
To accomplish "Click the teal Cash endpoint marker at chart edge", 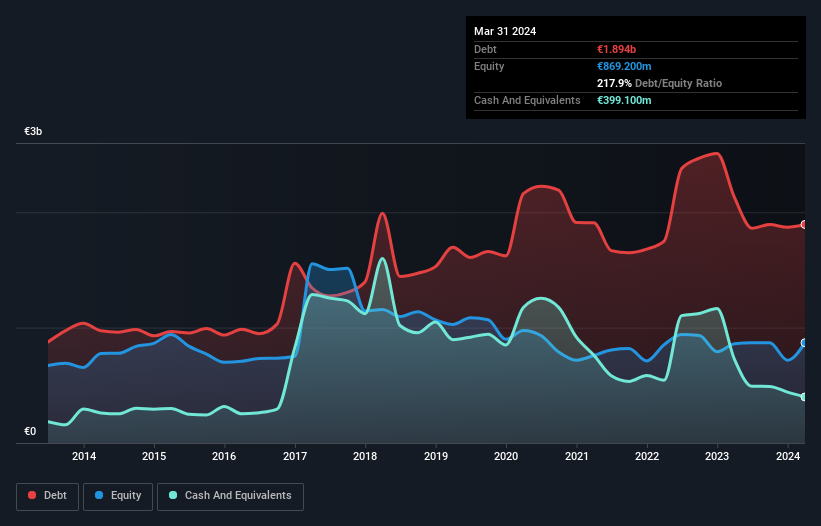I will [804, 397].
